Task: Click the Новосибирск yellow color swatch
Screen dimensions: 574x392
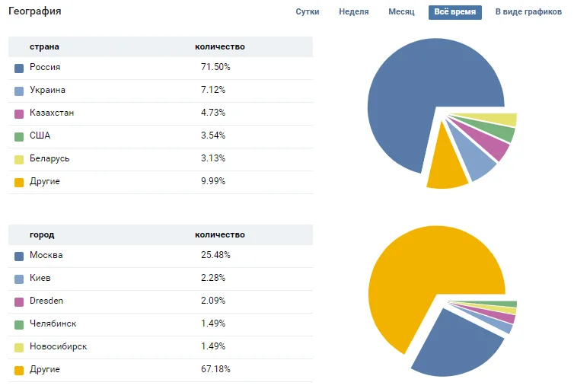Action: 19,348
